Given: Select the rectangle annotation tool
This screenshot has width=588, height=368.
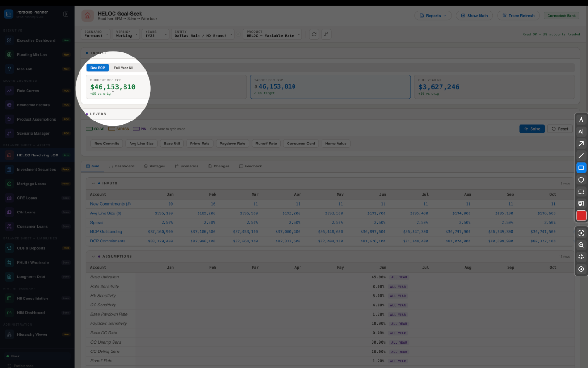Looking at the screenshot, I should 581,167.
